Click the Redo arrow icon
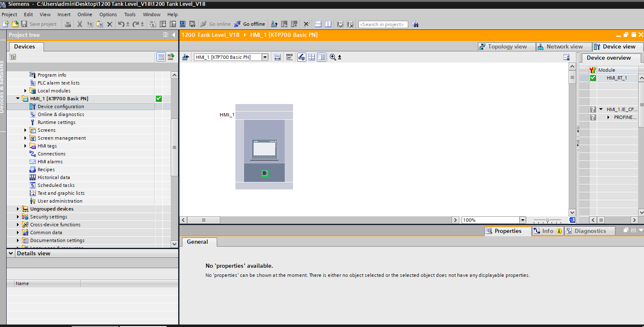Viewport: 644px width, 327px height. click(136, 24)
